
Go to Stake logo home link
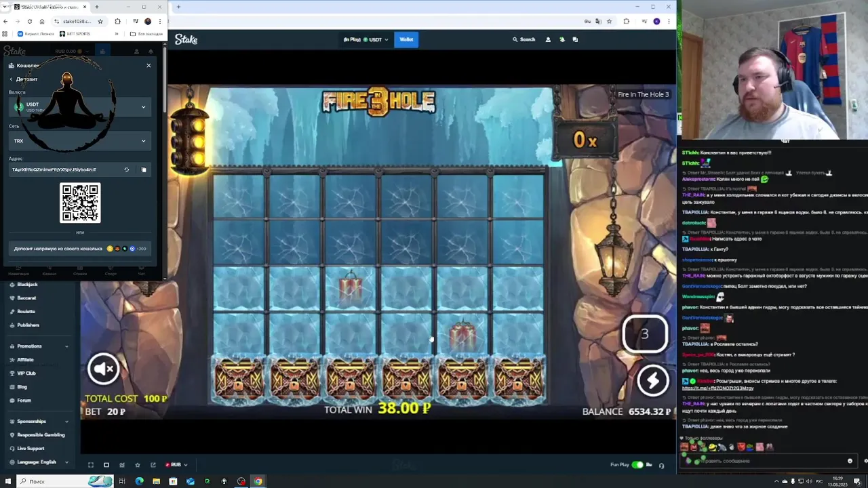[x=186, y=39]
